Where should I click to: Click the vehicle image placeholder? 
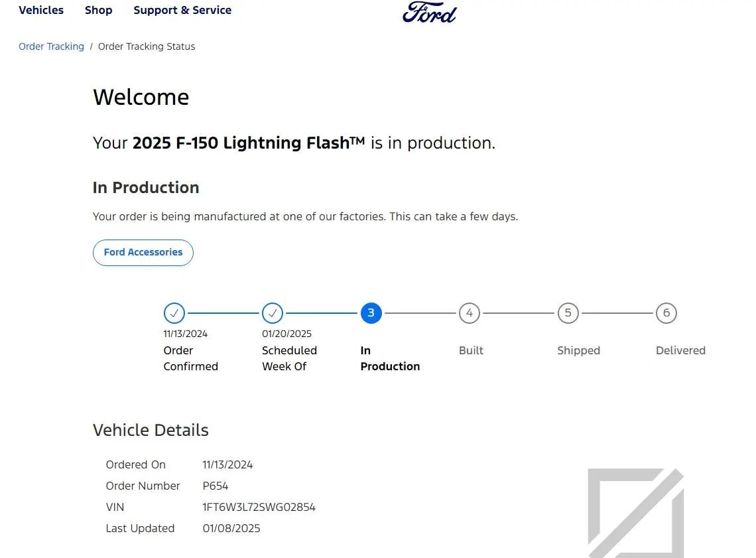coord(635,513)
